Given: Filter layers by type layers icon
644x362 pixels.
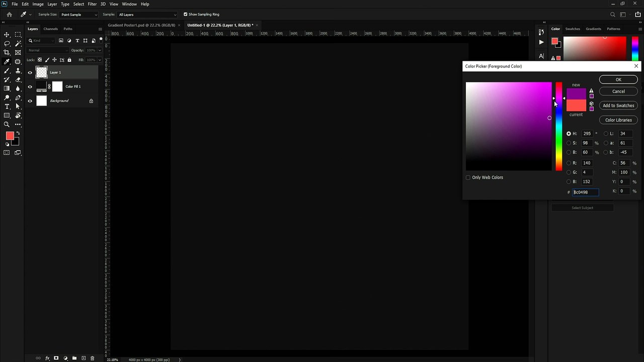Looking at the screenshot, I should tap(77, 41).
